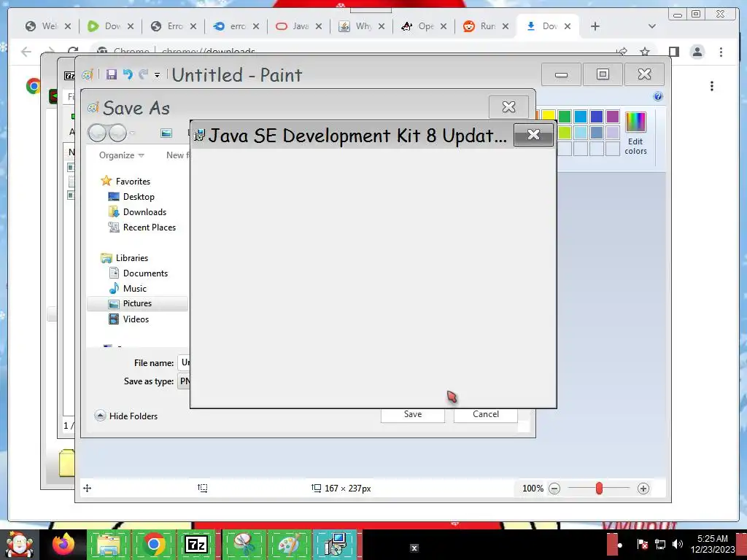This screenshot has width=747, height=560.
Task: Open the Customize Quick Access Toolbar dropdown in Paint
Action: (158, 75)
